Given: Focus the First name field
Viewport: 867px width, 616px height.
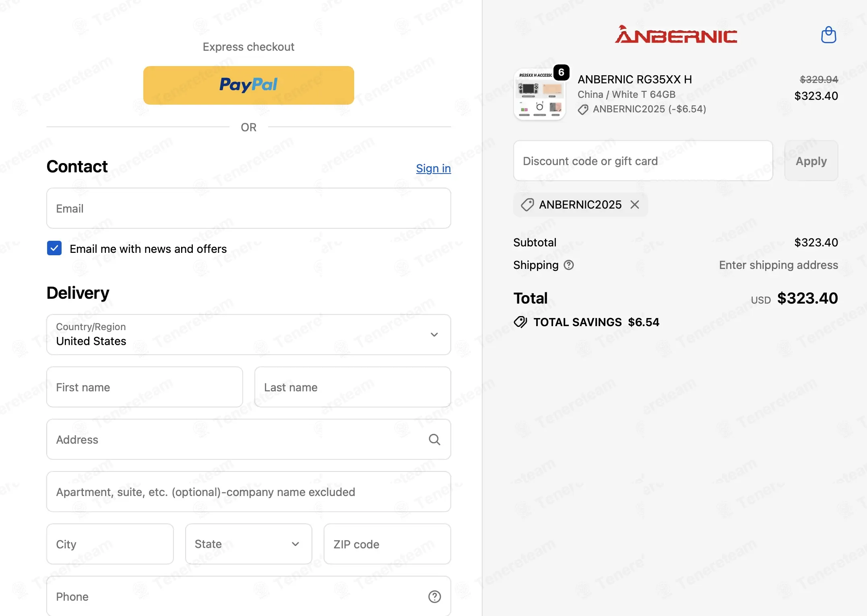Looking at the screenshot, I should [x=144, y=387].
